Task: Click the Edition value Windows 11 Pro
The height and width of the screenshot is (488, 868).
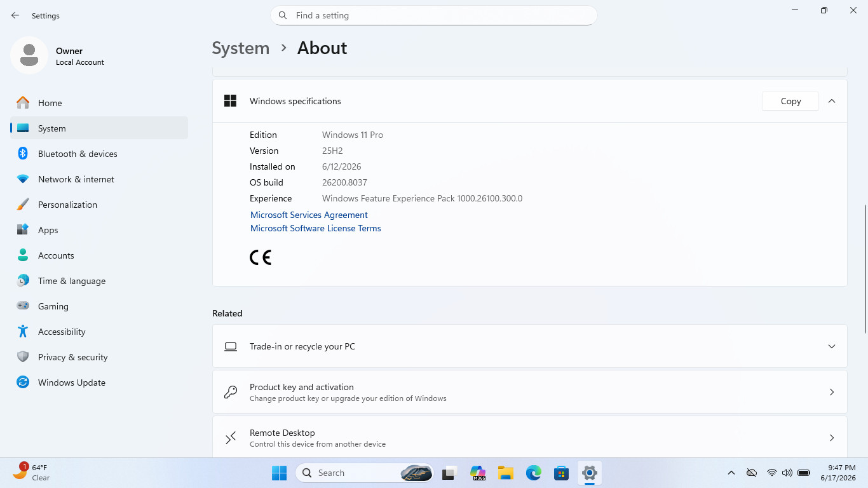Action: [x=353, y=135]
